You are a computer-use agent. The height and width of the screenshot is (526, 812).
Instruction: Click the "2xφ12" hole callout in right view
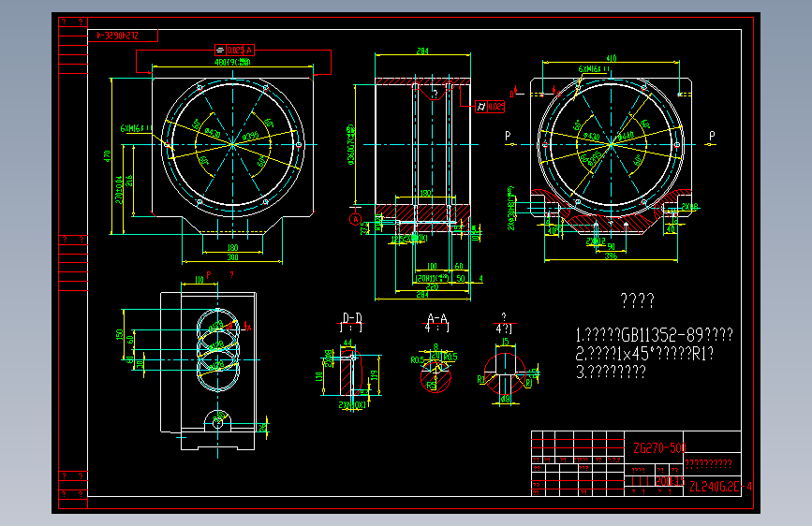[596, 241]
